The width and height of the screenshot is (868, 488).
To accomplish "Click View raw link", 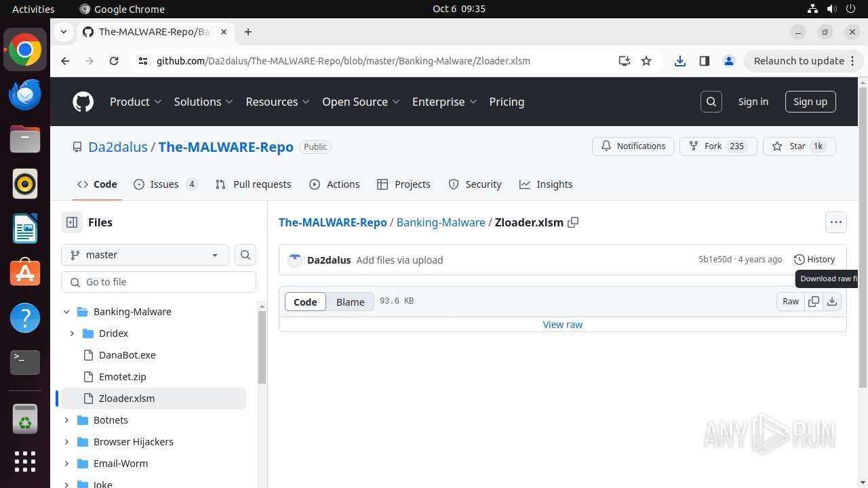I will tap(563, 325).
